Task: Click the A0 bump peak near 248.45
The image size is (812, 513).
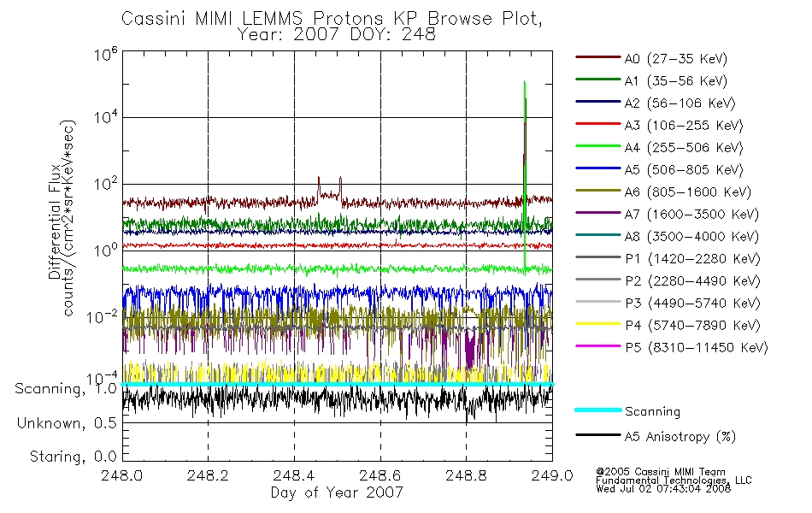Action: pyautogui.click(x=319, y=179)
